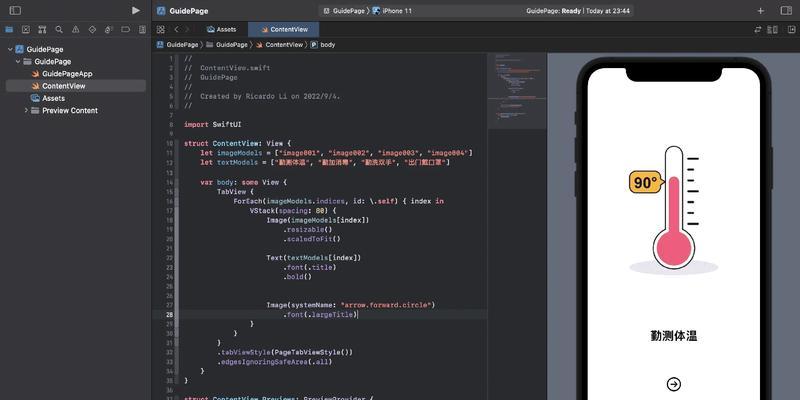Screen dimensions: 800x400
Task: Open the Source Control navigator icon
Action: pyautogui.click(x=26, y=30)
